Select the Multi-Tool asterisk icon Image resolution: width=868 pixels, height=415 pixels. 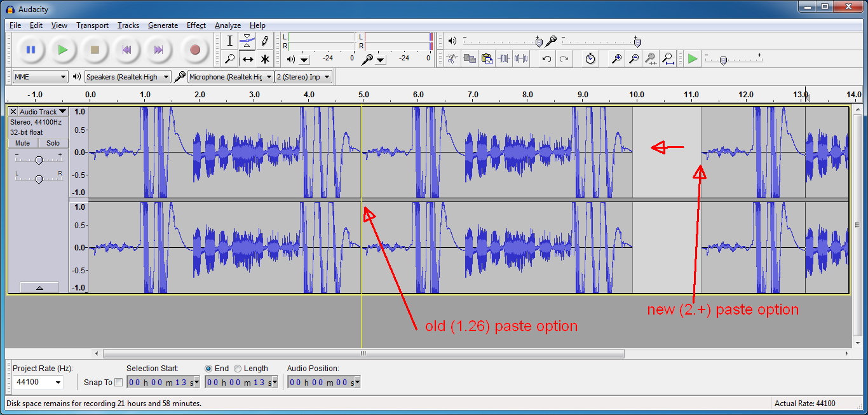point(265,59)
